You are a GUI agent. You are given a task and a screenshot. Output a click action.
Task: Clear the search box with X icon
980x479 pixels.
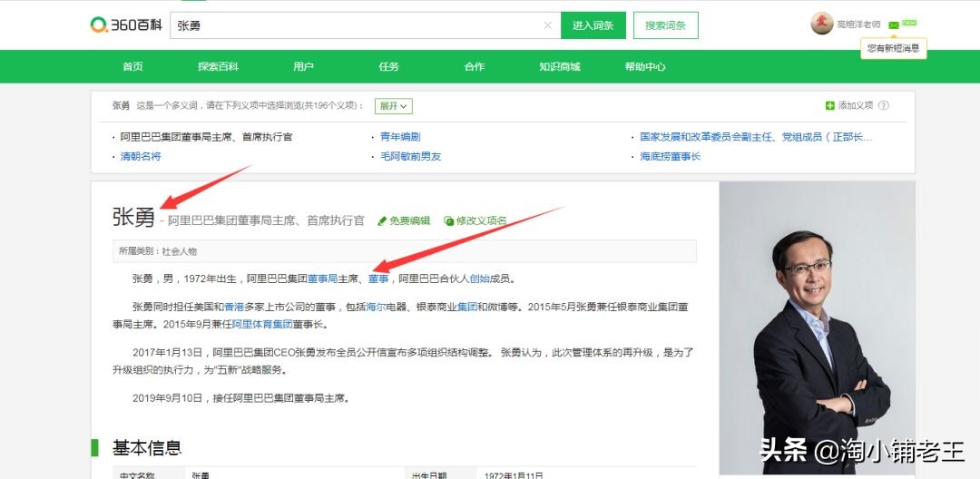547,25
